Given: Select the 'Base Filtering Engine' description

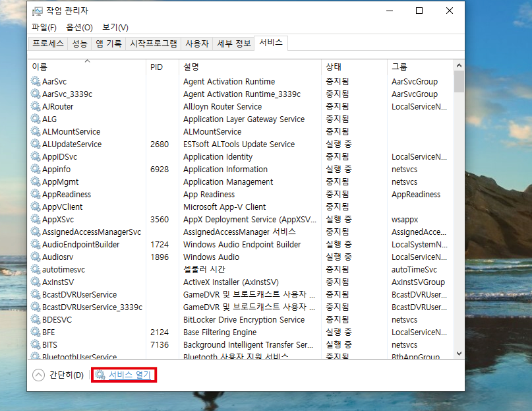Looking at the screenshot, I should pyautogui.click(x=220, y=332).
